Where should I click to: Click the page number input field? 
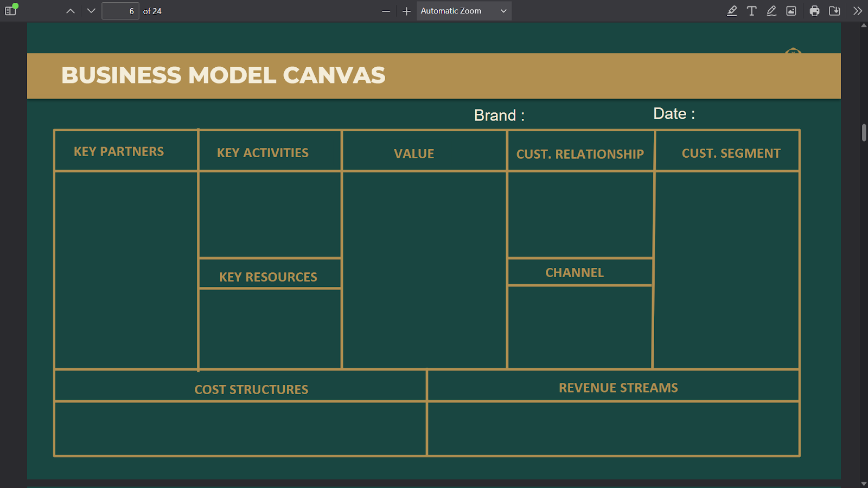pyautogui.click(x=120, y=11)
